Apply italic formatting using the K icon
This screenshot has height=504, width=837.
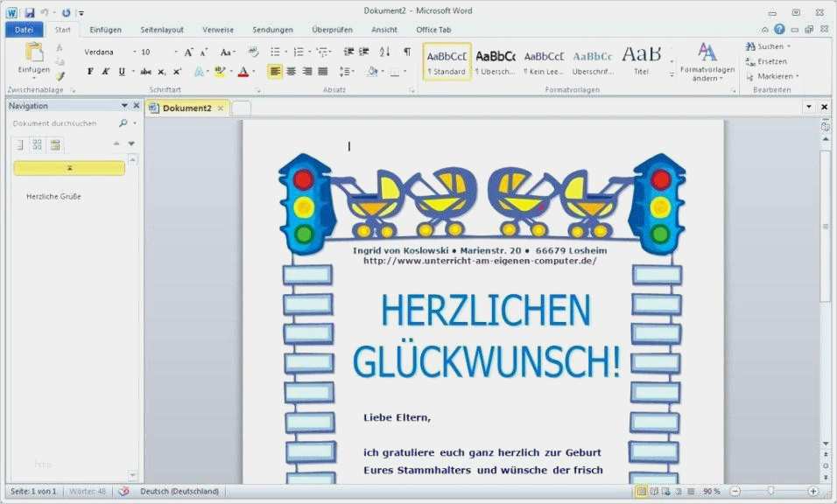pos(106,71)
